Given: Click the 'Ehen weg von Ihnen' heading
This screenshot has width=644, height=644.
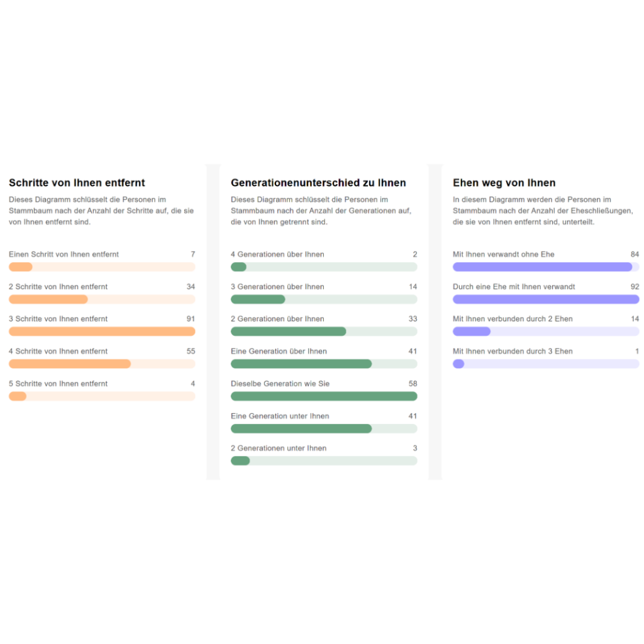Looking at the screenshot, I should (504, 183).
